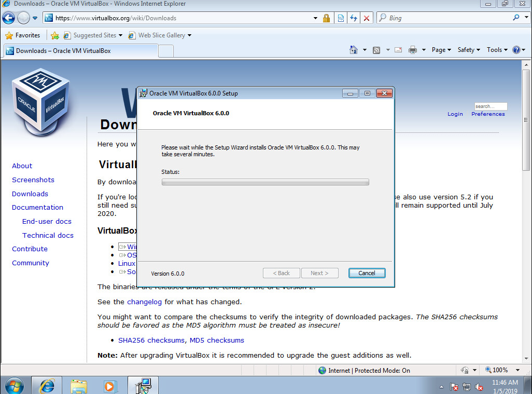Open Windows Media Player taskbar icon
532x394 pixels.
click(x=110, y=386)
